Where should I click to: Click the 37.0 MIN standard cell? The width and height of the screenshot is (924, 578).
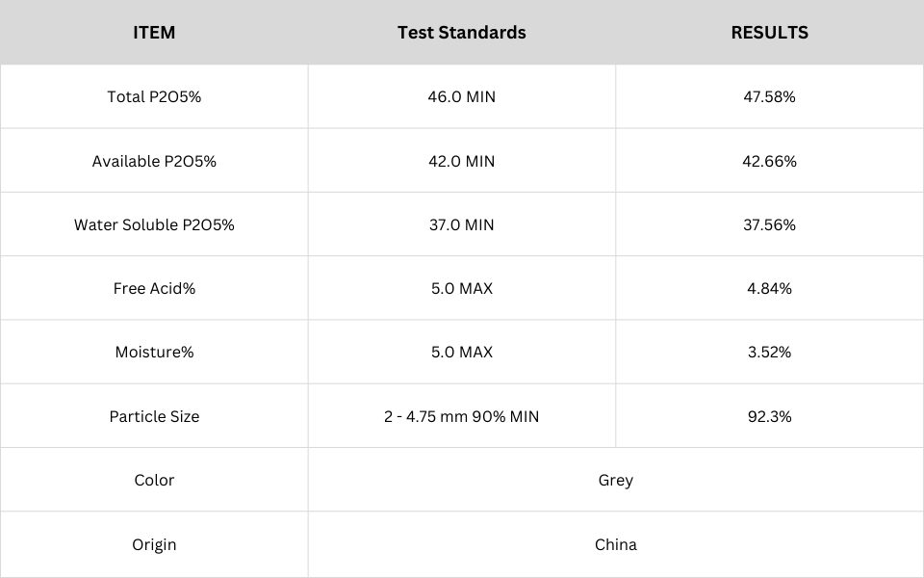pyautogui.click(x=462, y=224)
